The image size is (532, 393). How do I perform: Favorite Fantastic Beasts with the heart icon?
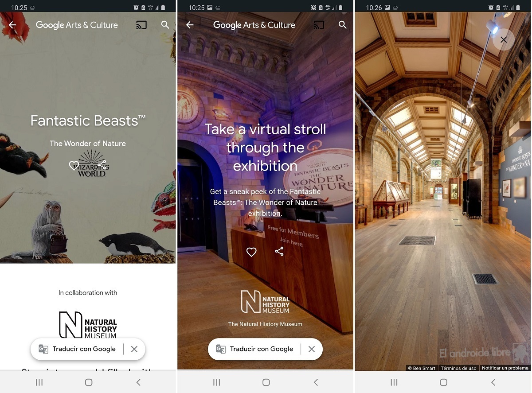(x=74, y=166)
